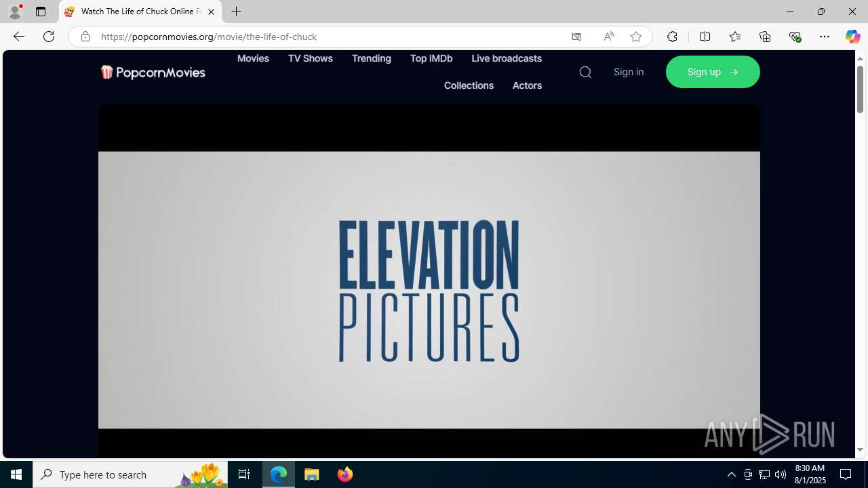This screenshot has height=488, width=868.
Task: Open the Actors nav link
Action: click(x=527, y=85)
